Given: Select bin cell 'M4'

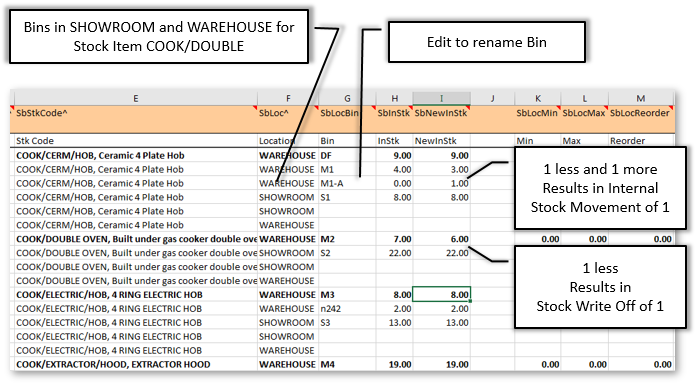Looking at the screenshot, I should (x=348, y=364).
